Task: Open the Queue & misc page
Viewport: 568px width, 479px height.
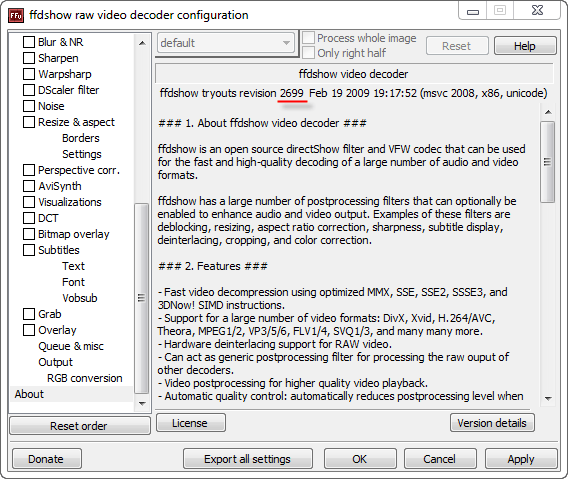Action: pyautogui.click(x=71, y=346)
